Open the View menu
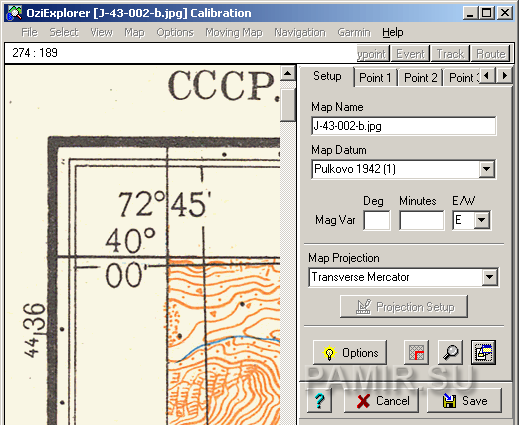The height and width of the screenshot is (425, 519). 101,32
